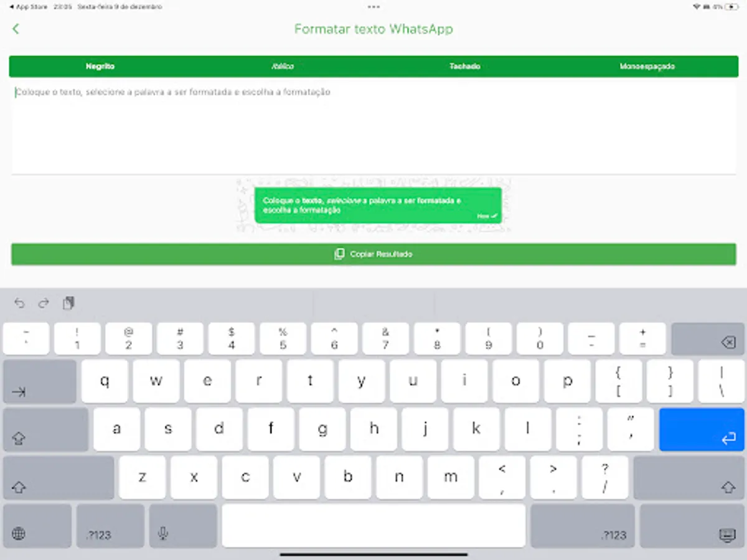Apply Tachado strikethrough formatting
747x560 pixels.
[x=465, y=67]
